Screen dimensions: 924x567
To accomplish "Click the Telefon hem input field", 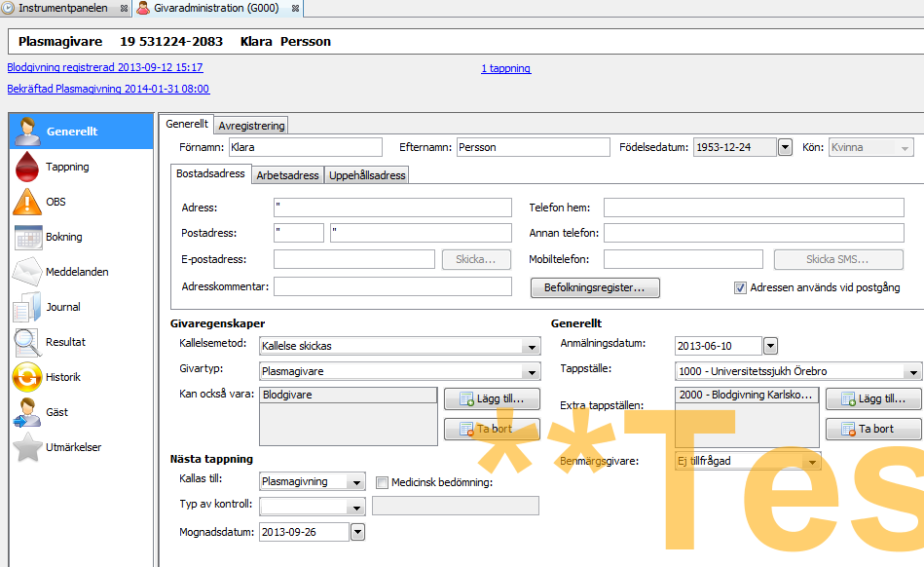I will click(x=754, y=208).
